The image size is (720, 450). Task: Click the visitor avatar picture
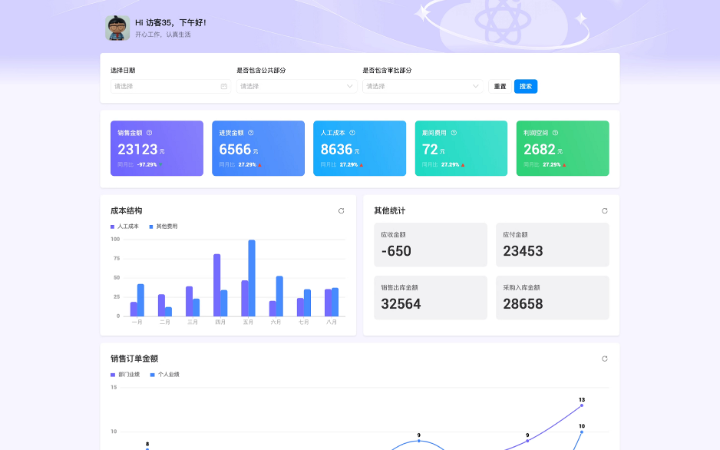(x=118, y=28)
